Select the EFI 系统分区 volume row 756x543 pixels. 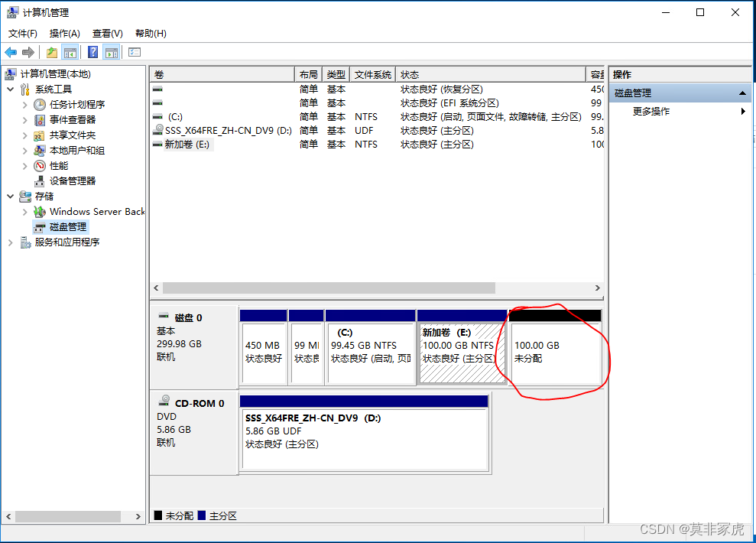click(x=377, y=103)
